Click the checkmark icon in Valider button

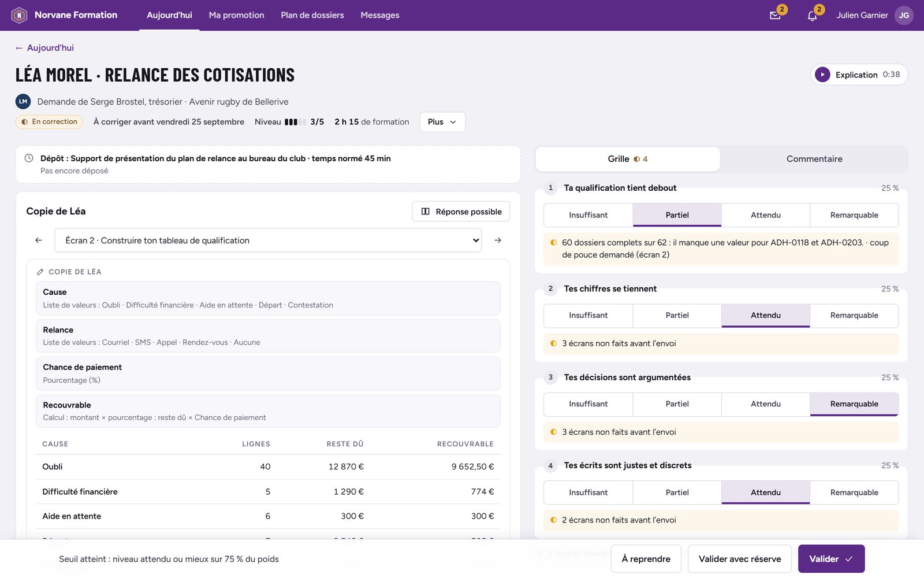[x=849, y=559]
